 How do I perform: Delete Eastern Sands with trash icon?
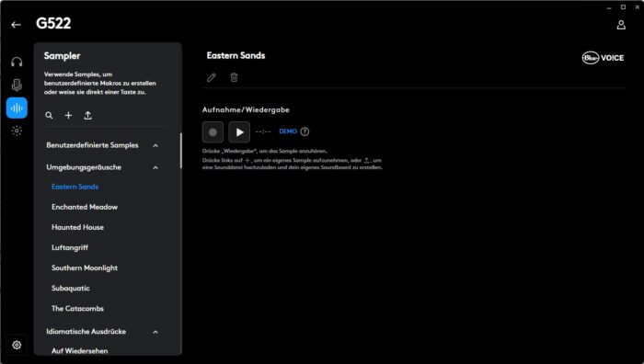pos(234,77)
